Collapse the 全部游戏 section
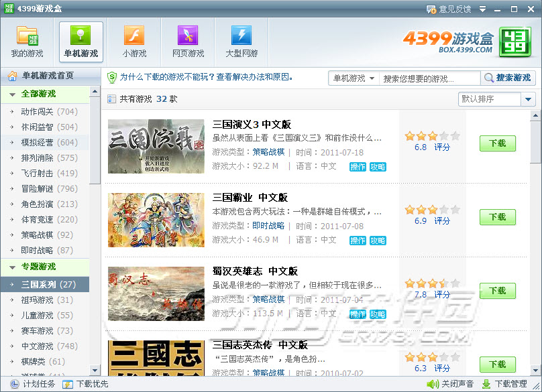 tap(13, 94)
